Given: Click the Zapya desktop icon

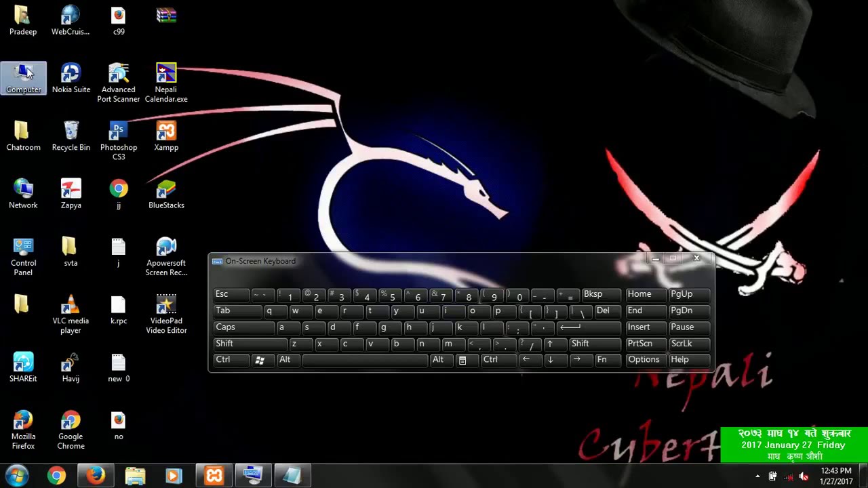Looking at the screenshot, I should click(71, 194).
